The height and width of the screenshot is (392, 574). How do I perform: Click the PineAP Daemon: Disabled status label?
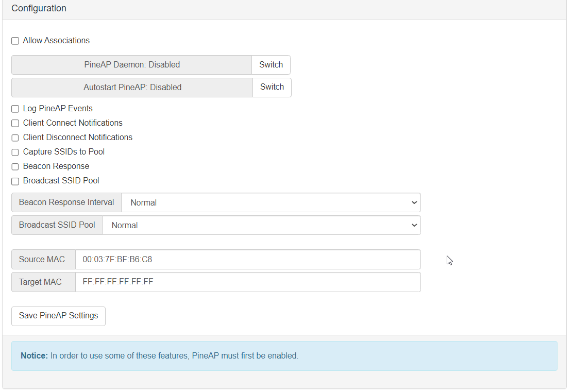click(132, 65)
